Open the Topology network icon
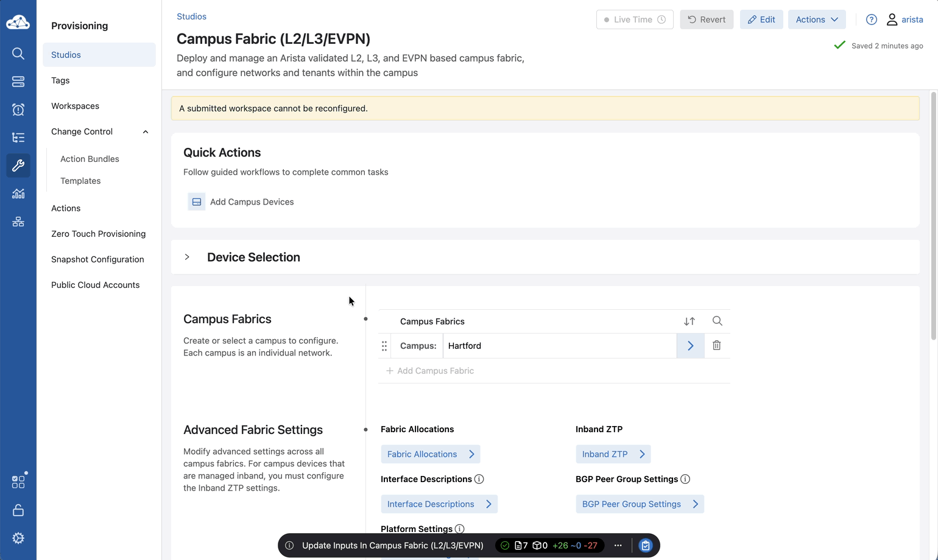938x560 pixels. pyautogui.click(x=18, y=222)
